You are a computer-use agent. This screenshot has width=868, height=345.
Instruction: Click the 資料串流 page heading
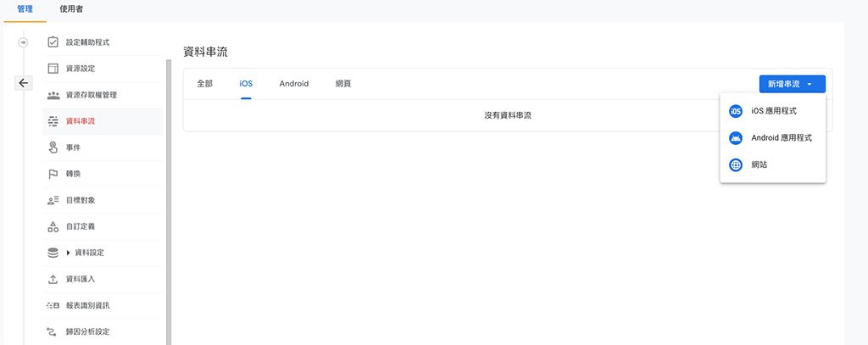tap(205, 53)
